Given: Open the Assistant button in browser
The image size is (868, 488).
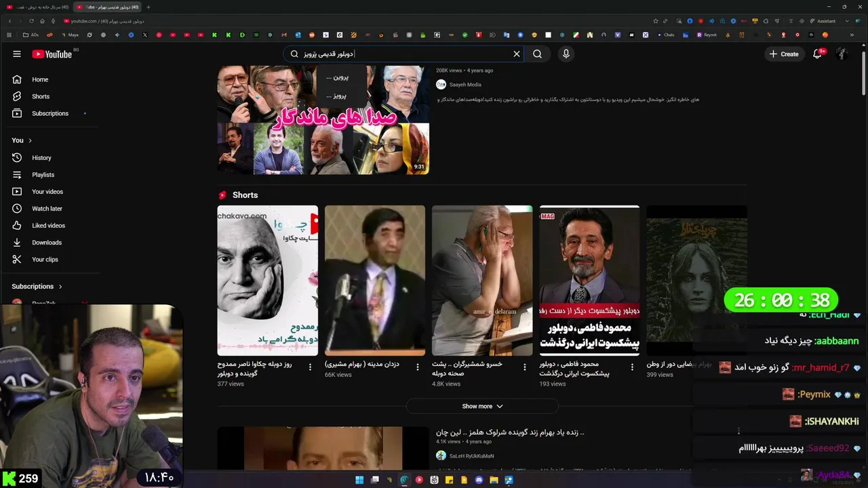Looking at the screenshot, I should (823, 21).
